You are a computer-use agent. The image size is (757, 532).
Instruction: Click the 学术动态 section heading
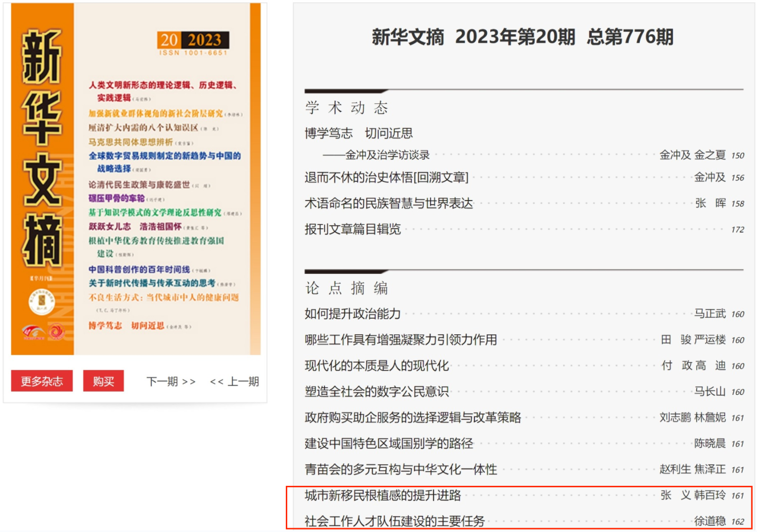(x=346, y=108)
